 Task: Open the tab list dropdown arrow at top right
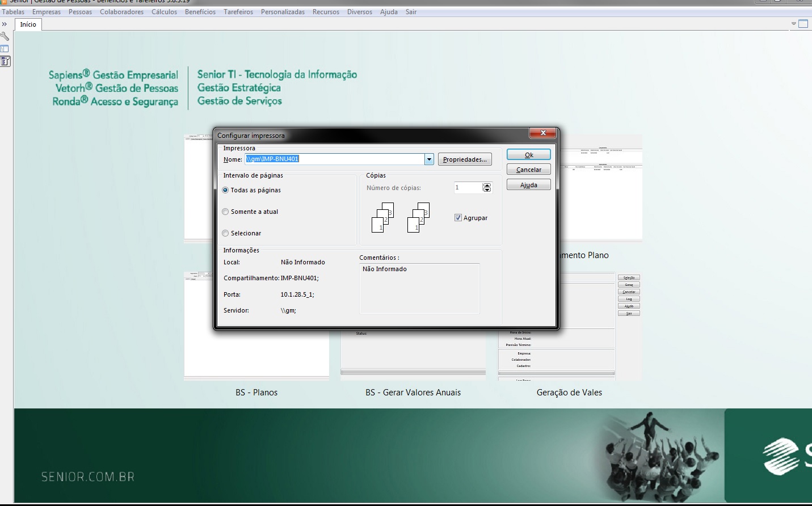coord(793,24)
